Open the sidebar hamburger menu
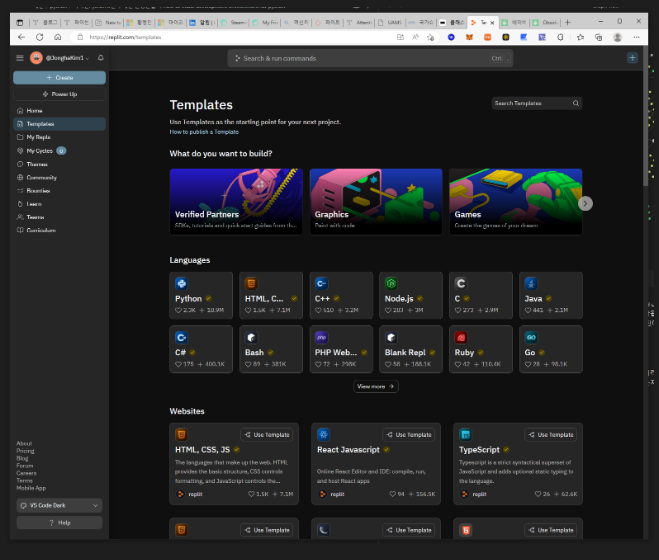659x560 pixels. 20,58
